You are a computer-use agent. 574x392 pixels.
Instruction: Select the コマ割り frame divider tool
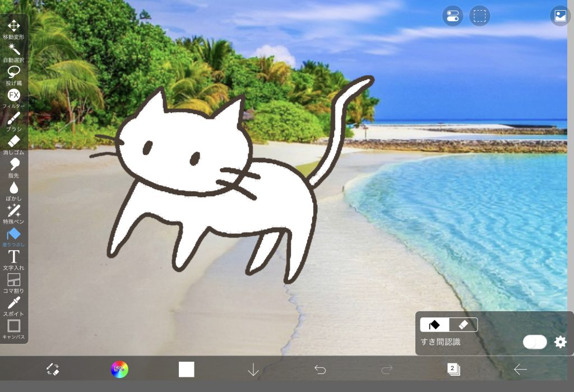[13, 280]
